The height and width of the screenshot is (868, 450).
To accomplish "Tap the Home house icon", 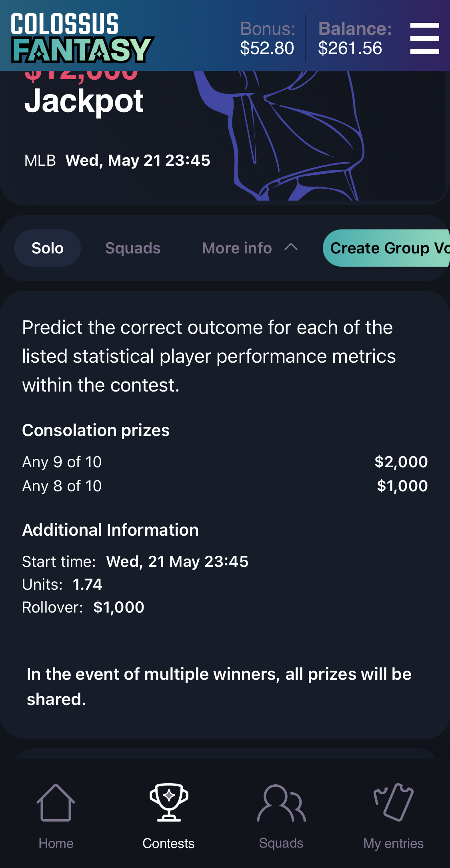I will point(56,802).
